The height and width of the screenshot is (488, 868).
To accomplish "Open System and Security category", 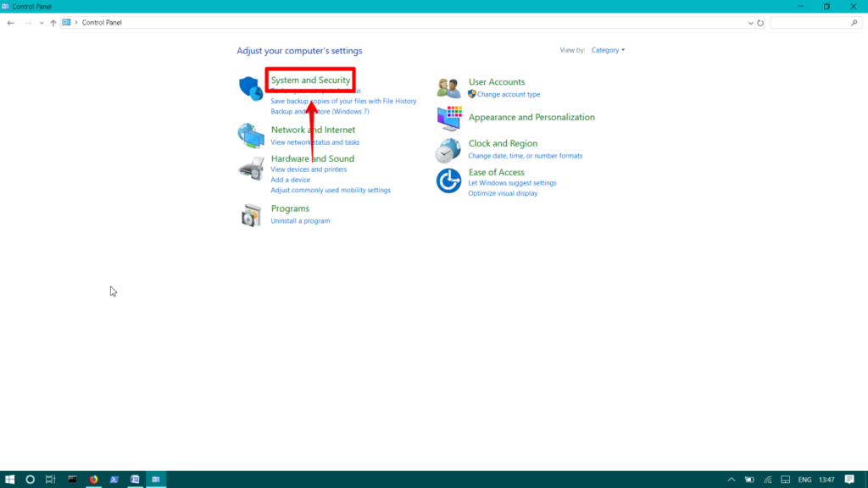I will (x=310, y=80).
